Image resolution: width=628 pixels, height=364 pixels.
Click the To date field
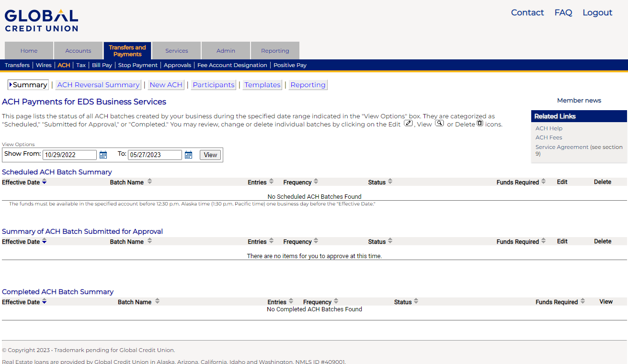pyautogui.click(x=155, y=155)
